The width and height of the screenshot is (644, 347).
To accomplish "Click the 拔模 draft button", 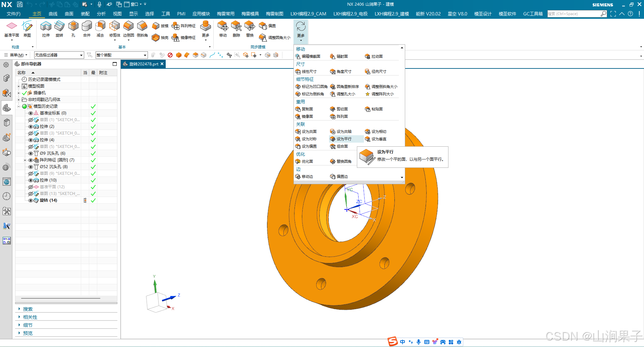I will (160, 26).
